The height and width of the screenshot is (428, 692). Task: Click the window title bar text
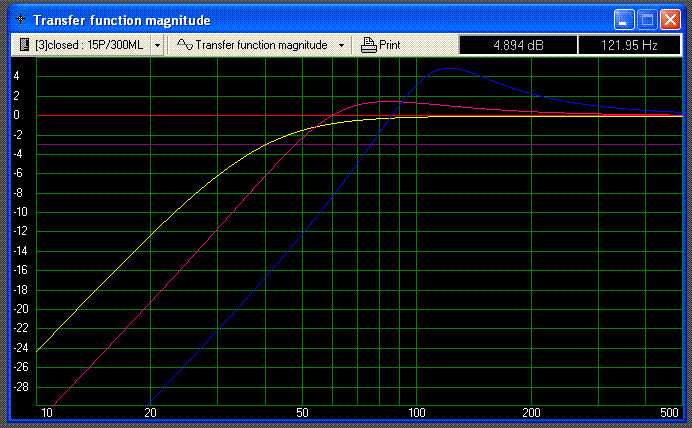(x=122, y=20)
